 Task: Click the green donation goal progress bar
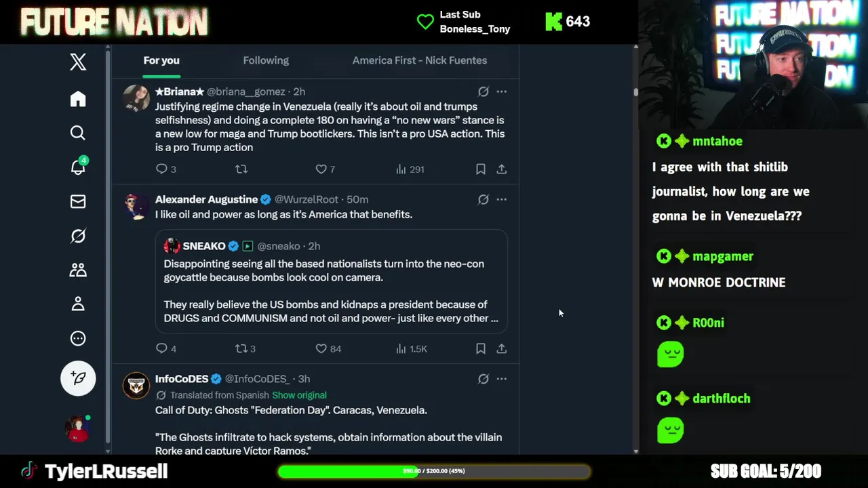coord(434,471)
